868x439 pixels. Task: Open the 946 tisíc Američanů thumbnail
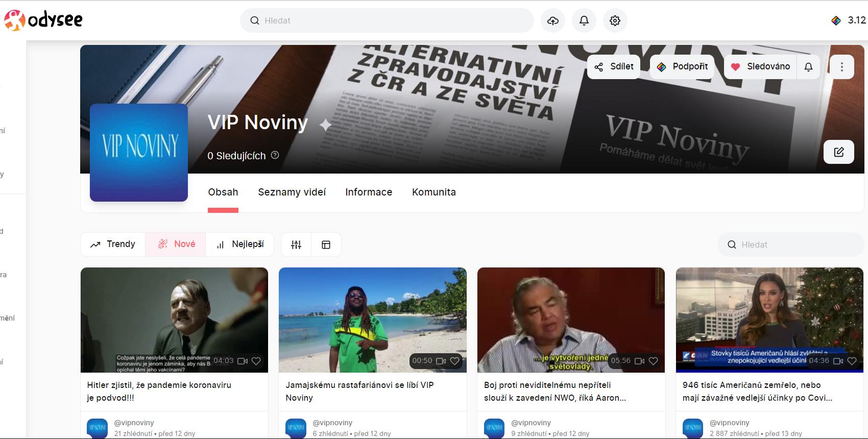(x=769, y=320)
